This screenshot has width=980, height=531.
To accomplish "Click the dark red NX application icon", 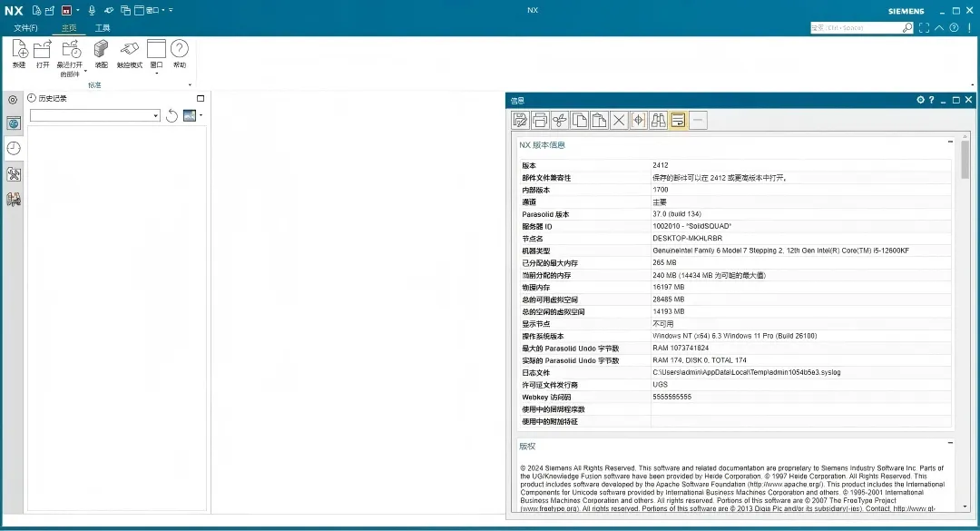I will click(66, 10).
